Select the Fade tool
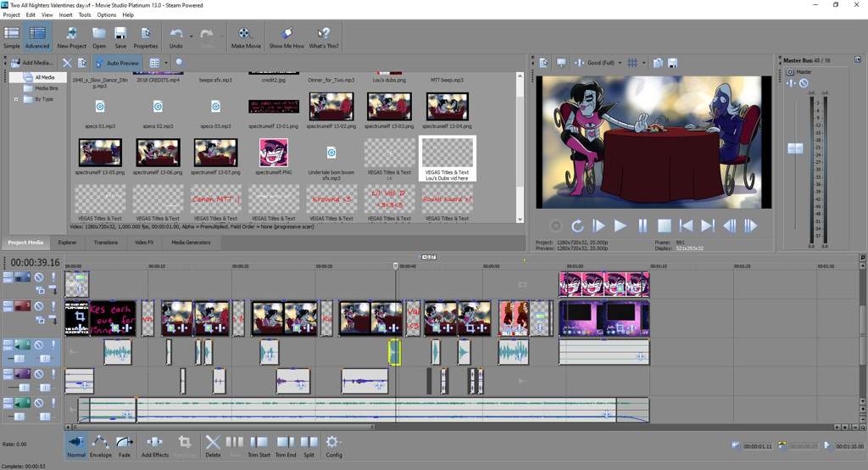 [124, 446]
